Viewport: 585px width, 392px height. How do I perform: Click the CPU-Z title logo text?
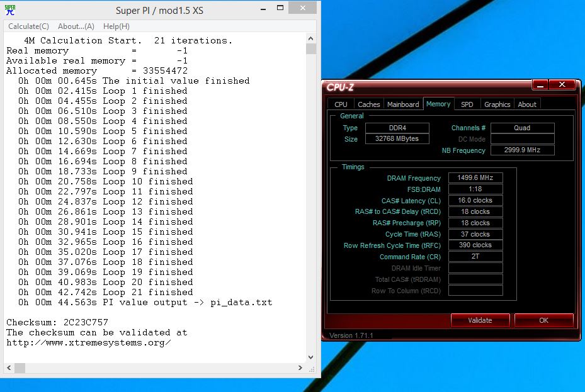[x=340, y=87]
